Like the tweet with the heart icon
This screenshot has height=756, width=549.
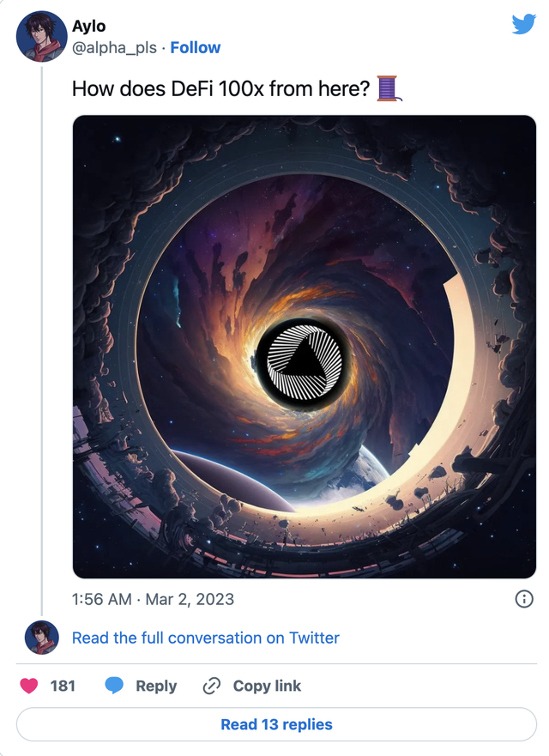[29, 686]
